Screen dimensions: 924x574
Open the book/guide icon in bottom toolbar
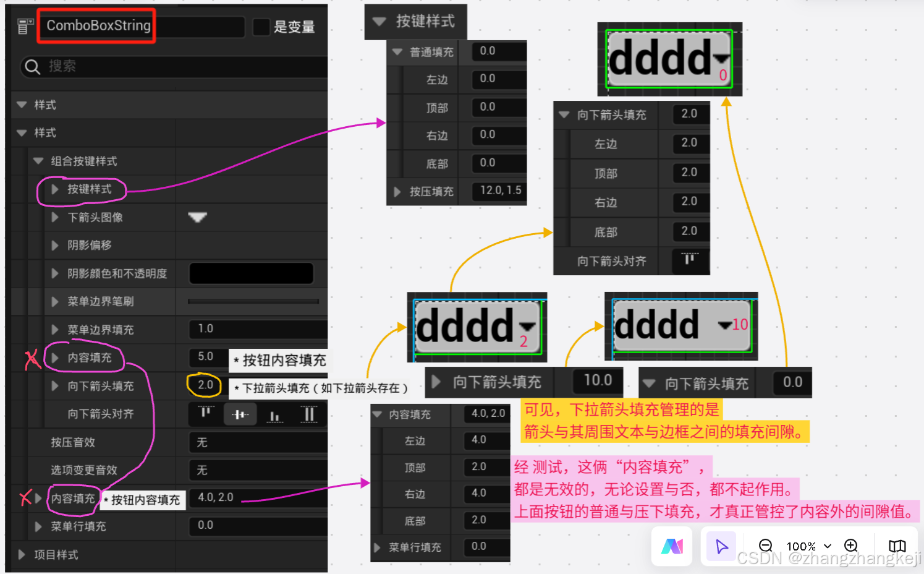[x=897, y=546]
